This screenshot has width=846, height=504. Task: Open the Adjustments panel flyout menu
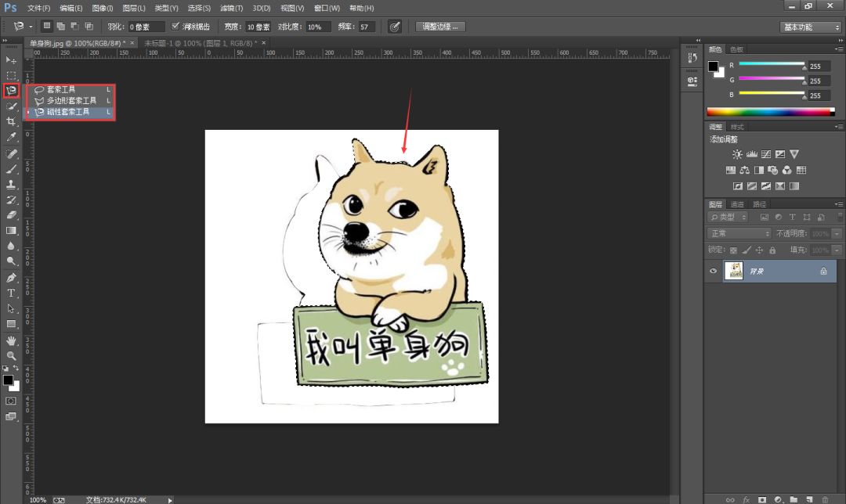tap(838, 127)
